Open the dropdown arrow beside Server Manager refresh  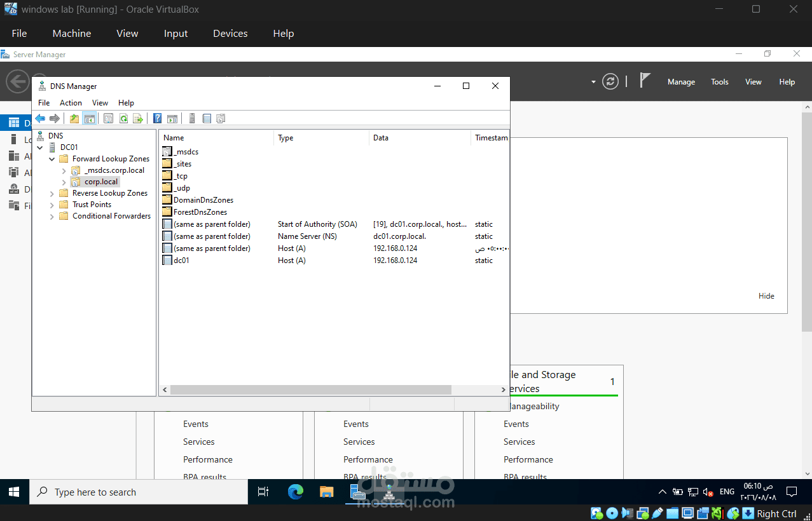[593, 82]
